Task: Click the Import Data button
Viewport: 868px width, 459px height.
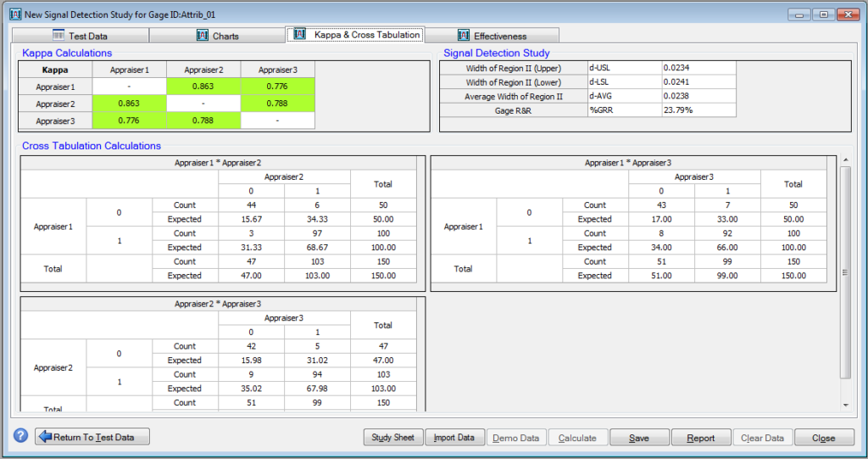Action: [454, 438]
